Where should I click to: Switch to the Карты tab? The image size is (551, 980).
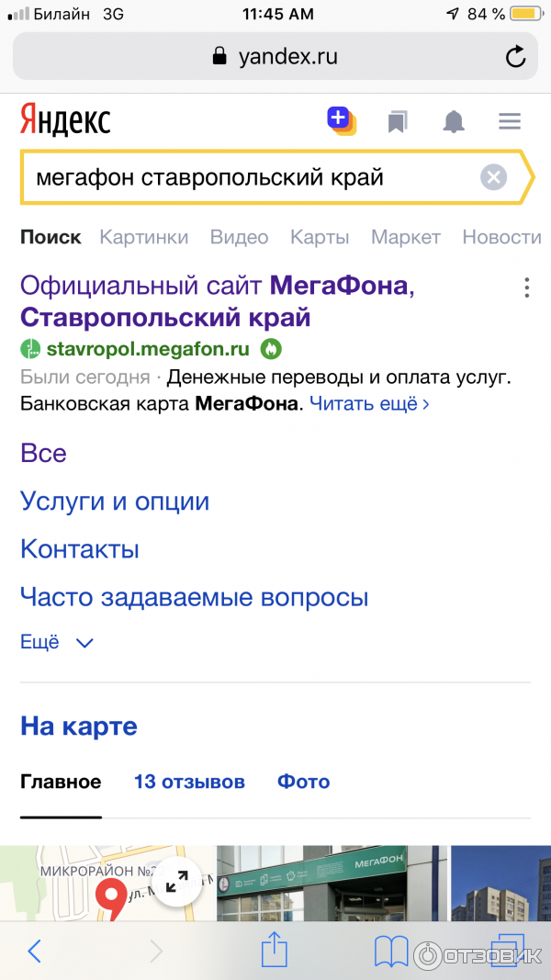point(320,237)
